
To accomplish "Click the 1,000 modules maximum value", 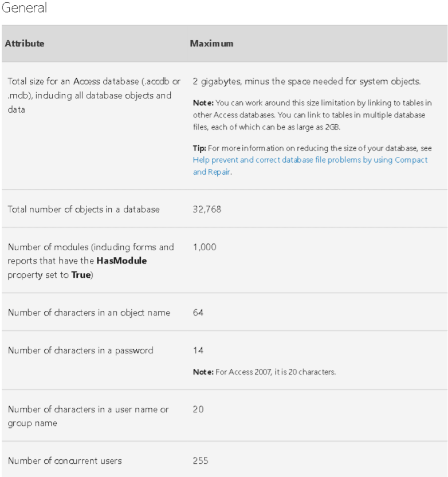I will pyautogui.click(x=205, y=247).
